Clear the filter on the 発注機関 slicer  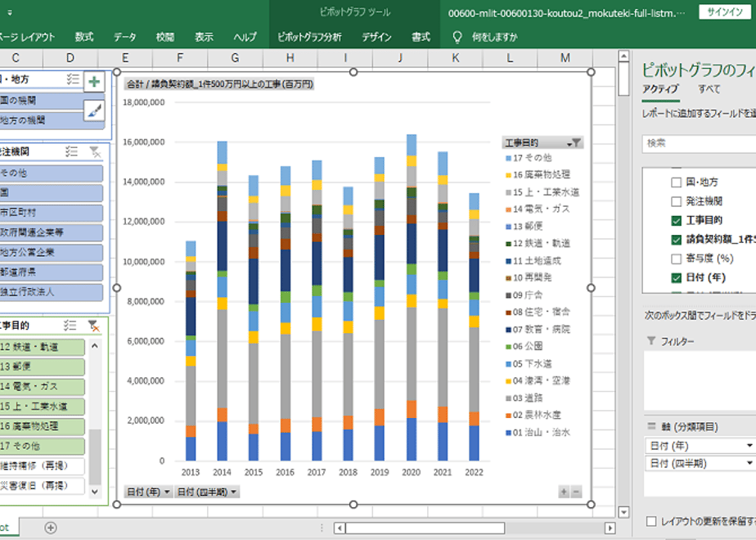pyautogui.click(x=95, y=152)
